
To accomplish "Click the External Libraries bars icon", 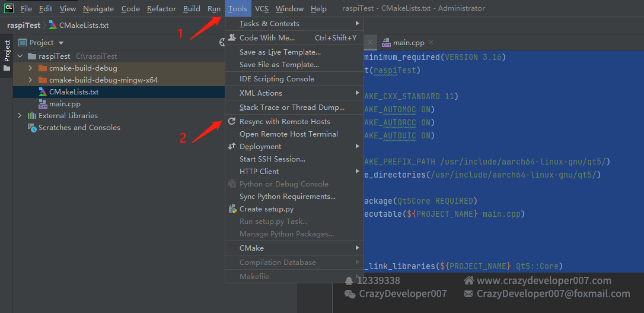I will pos(32,116).
